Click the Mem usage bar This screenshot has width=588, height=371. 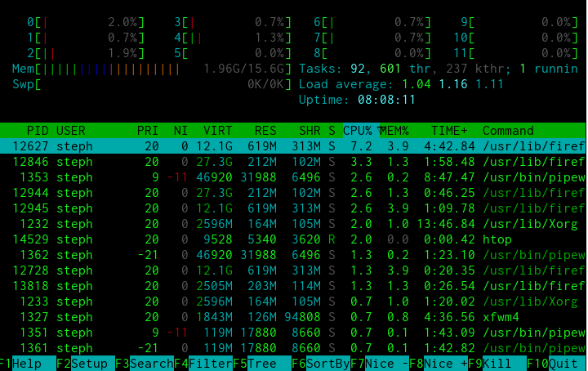pyautogui.click(x=152, y=69)
